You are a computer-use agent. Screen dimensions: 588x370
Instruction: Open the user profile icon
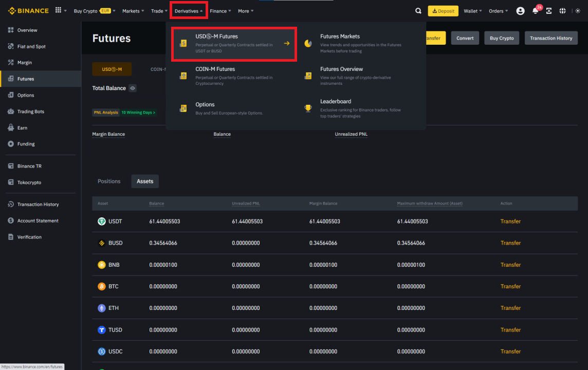[x=520, y=11]
